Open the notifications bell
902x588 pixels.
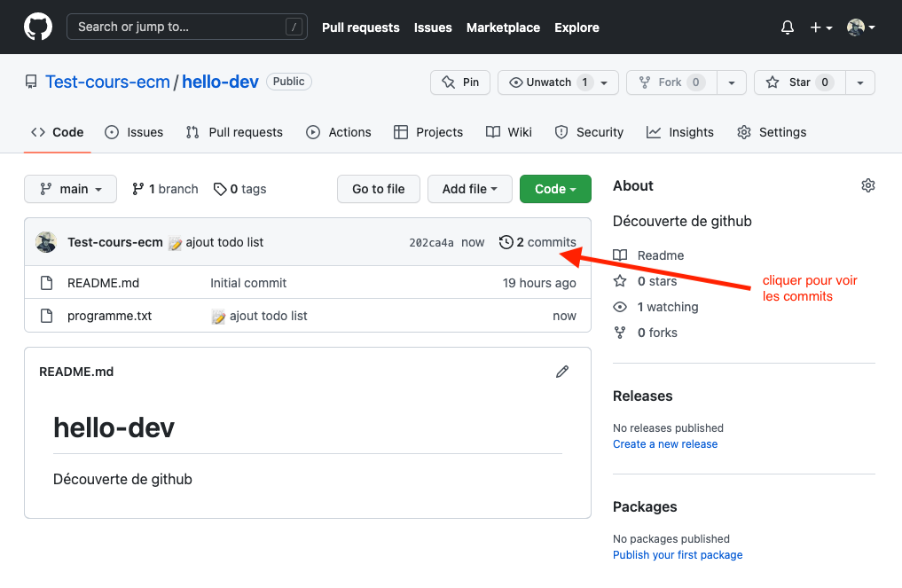click(787, 27)
